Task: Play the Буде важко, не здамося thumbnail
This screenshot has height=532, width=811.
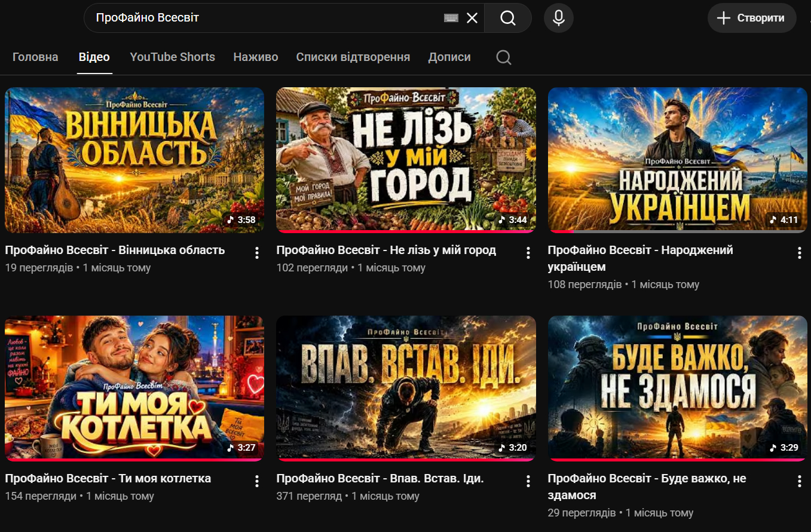Action: pos(677,389)
